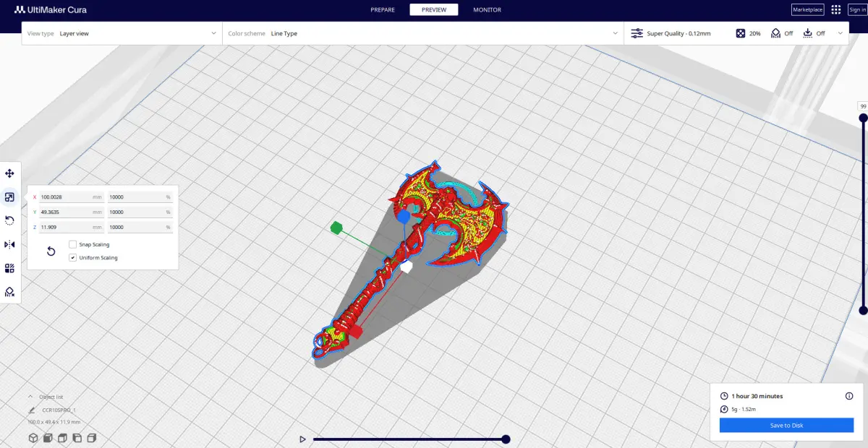Image resolution: width=868 pixels, height=448 pixels.
Task: Switch to front view cube icon
Action: click(x=48, y=438)
